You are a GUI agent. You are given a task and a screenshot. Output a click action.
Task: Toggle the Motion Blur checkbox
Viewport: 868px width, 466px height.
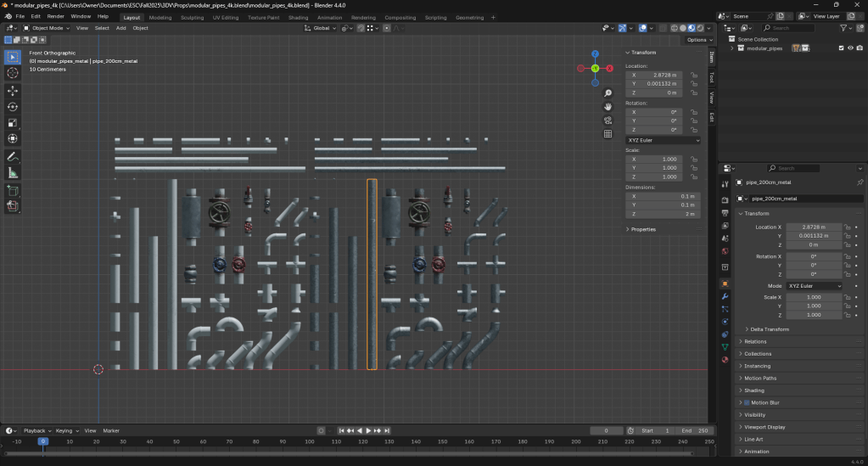coord(745,402)
